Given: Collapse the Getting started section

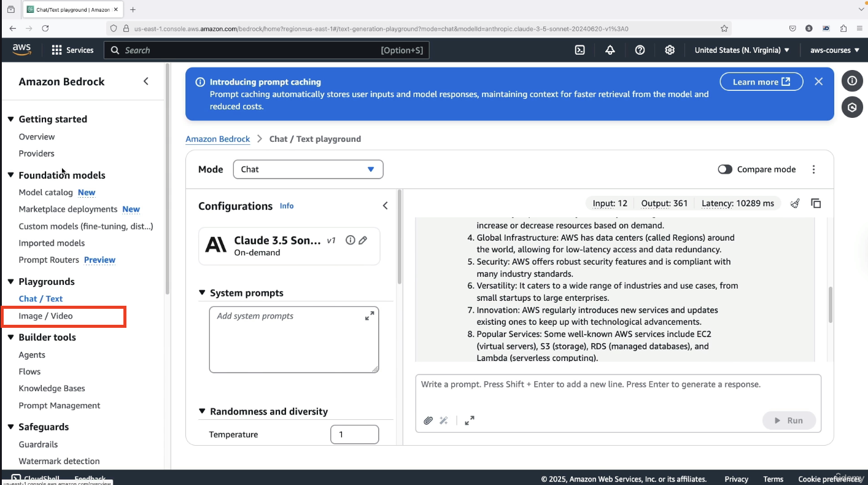Looking at the screenshot, I should (x=11, y=119).
